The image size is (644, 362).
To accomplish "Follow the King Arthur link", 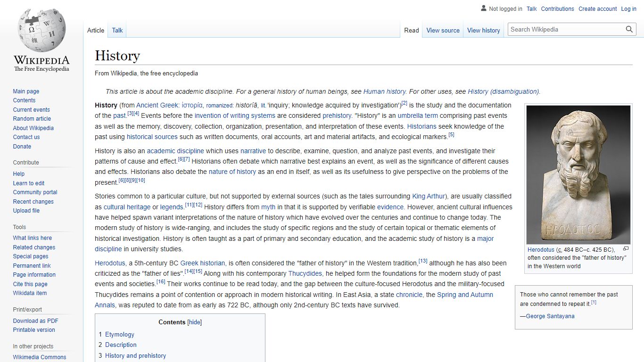I will point(429,196).
